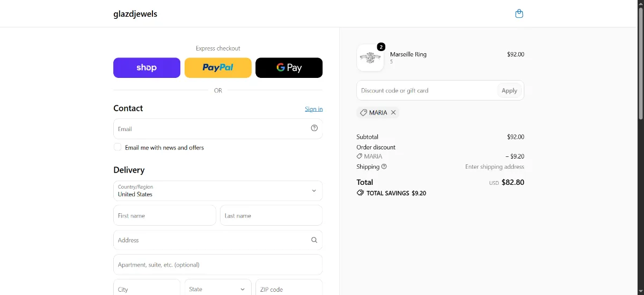Enable Email me with news and offers
This screenshot has height=295, width=644.
118,147
